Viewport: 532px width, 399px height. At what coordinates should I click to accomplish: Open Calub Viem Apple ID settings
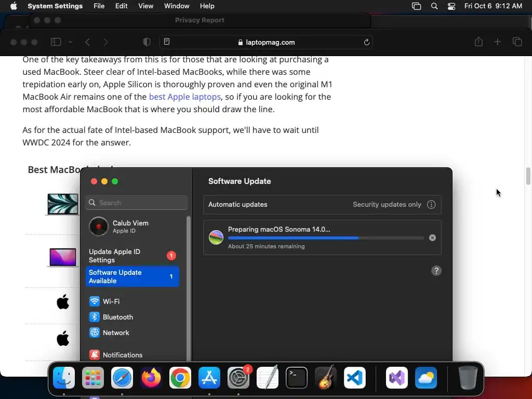pyautogui.click(x=132, y=227)
